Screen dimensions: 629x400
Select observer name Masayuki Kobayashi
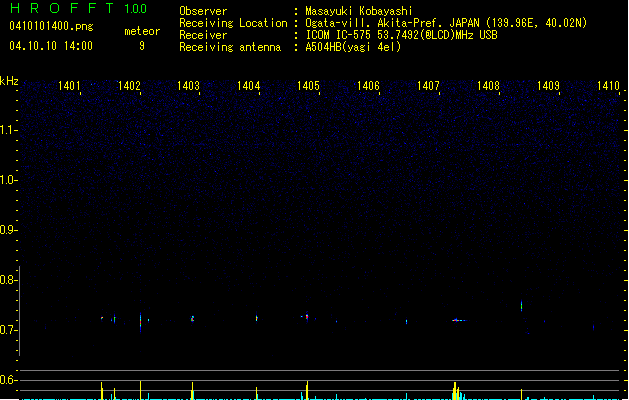[x=359, y=11]
